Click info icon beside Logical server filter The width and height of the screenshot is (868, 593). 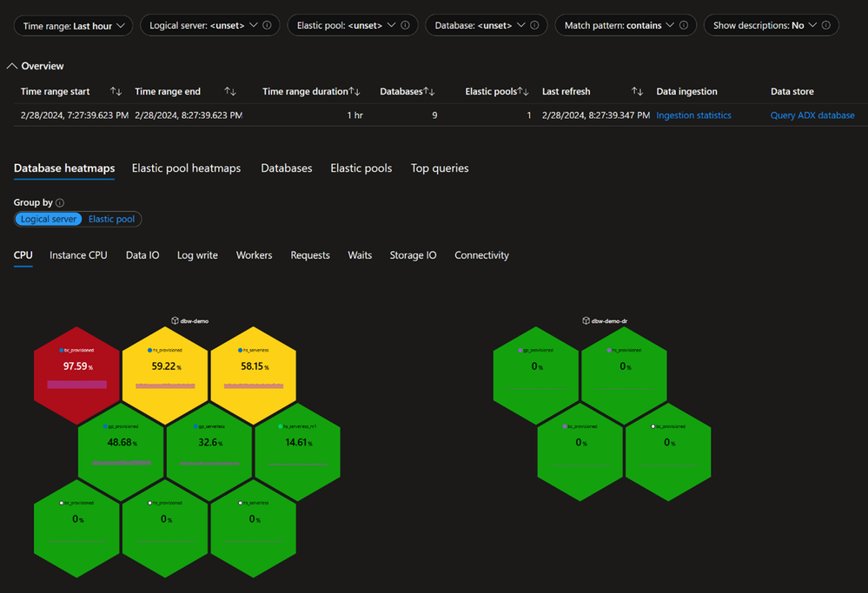pyautogui.click(x=267, y=25)
